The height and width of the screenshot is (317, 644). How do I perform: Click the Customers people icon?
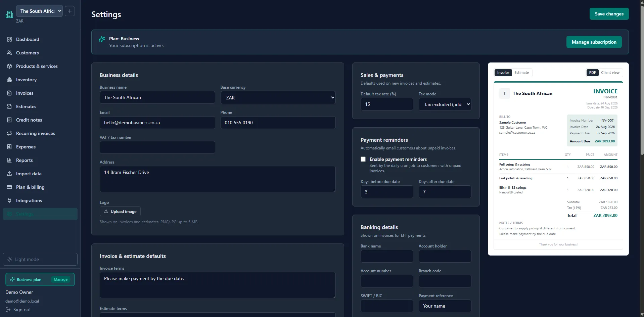9,53
